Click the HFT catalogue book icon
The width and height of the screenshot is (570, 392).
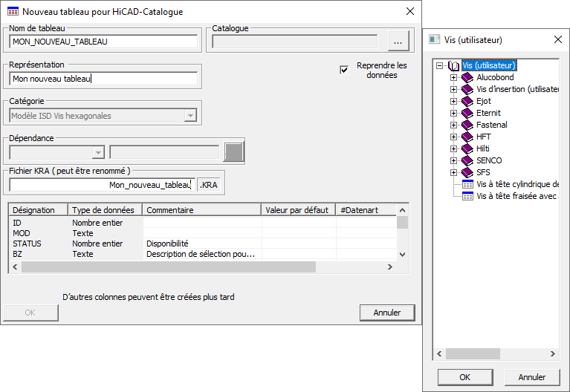467,137
